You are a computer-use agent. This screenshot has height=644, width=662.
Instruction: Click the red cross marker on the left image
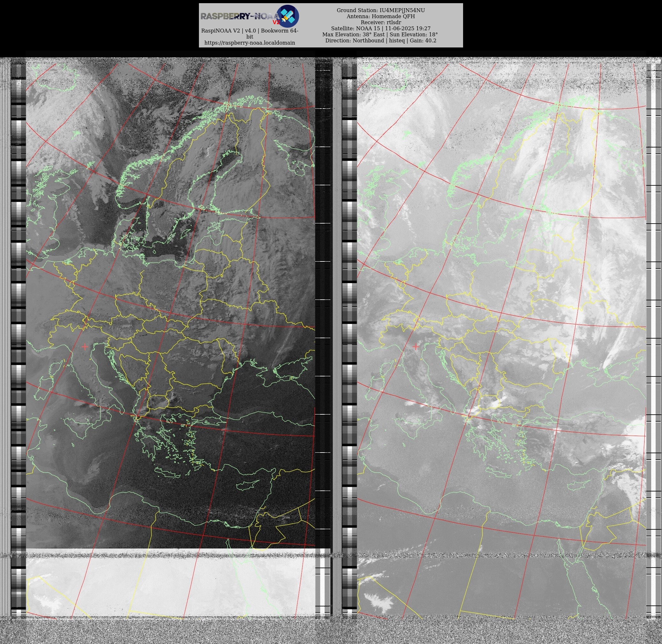pos(84,346)
